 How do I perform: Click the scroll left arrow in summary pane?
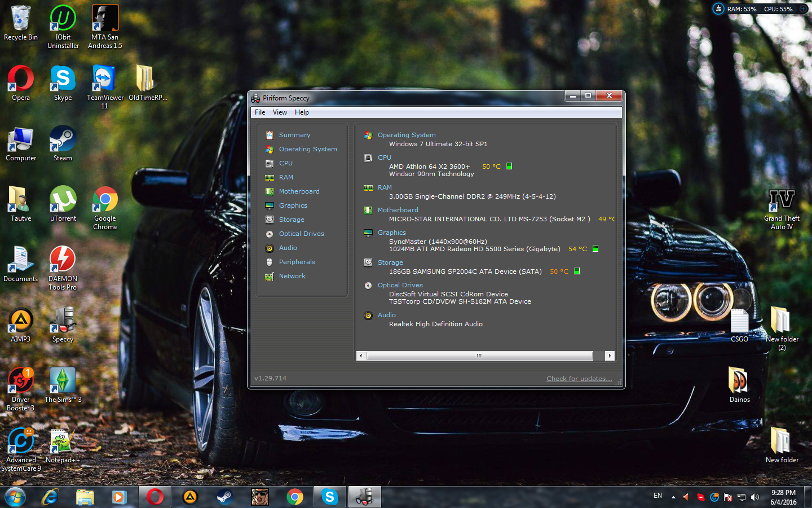tap(361, 356)
